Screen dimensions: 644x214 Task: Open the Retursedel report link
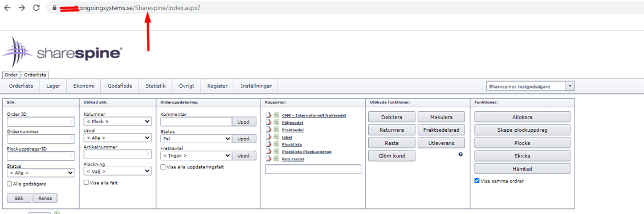(293, 159)
